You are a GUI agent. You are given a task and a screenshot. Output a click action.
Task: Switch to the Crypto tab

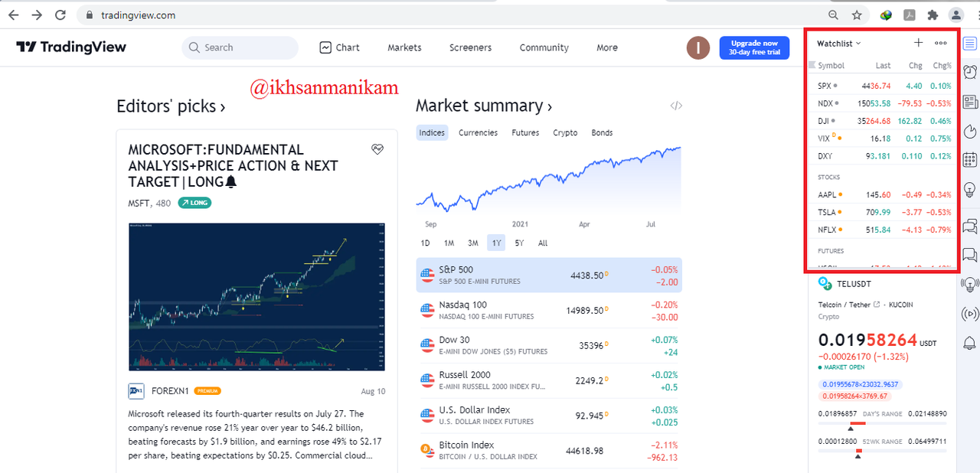[x=565, y=132]
